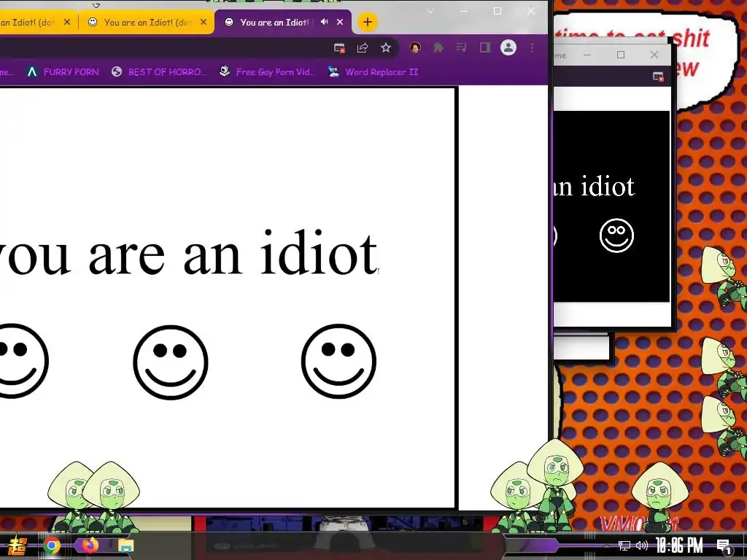Close the leftmost partially visible tab
Screen dimensions: 747x560
tap(67, 22)
